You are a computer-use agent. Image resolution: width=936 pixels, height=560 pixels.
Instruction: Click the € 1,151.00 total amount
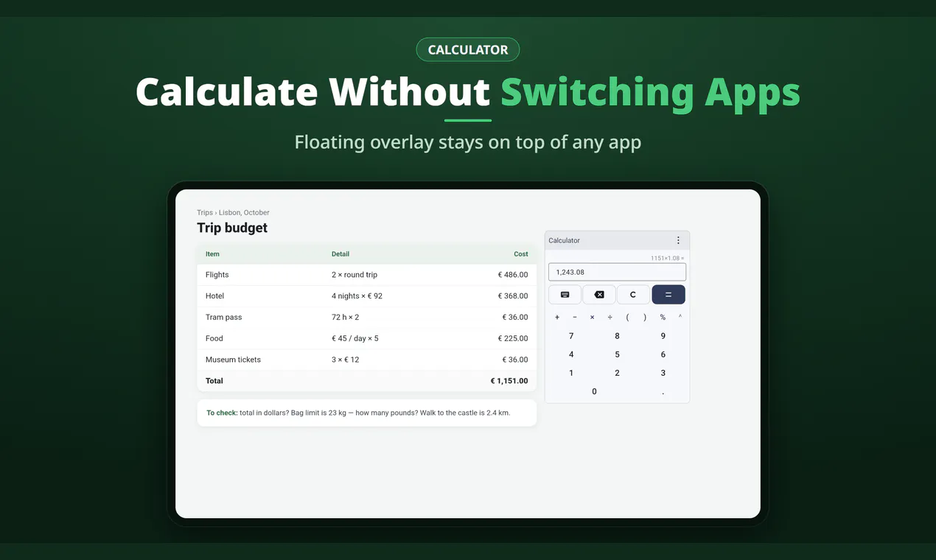tap(509, 381)
